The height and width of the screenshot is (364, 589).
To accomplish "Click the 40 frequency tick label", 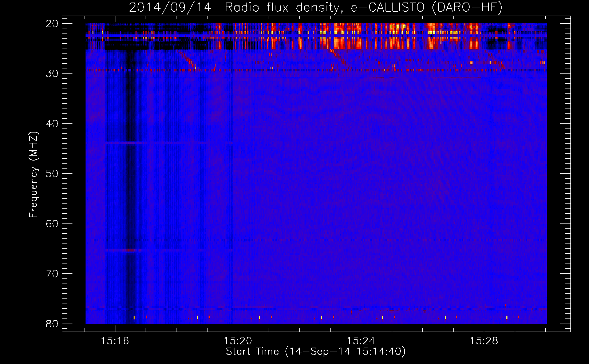I will [x=52, y=124].
